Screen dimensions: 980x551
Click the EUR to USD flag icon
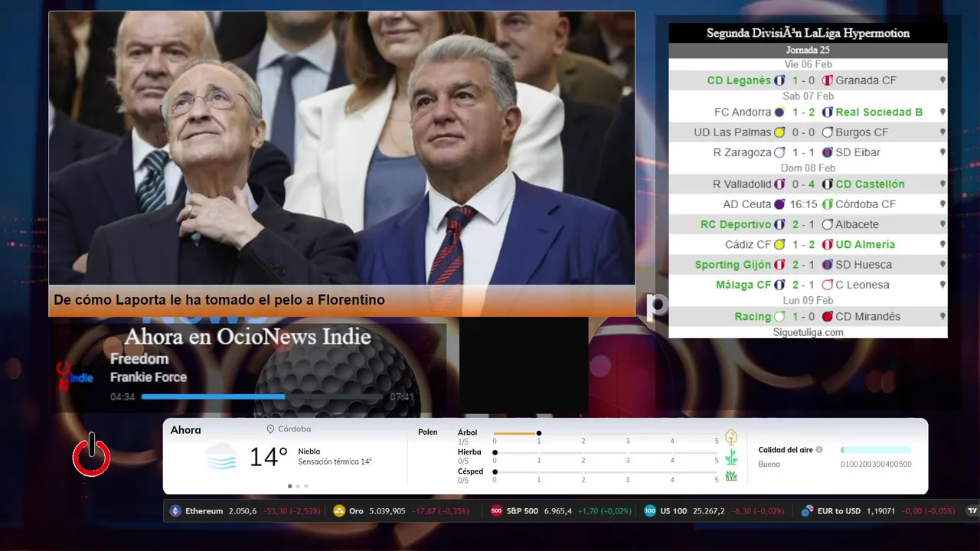(806, 511)
